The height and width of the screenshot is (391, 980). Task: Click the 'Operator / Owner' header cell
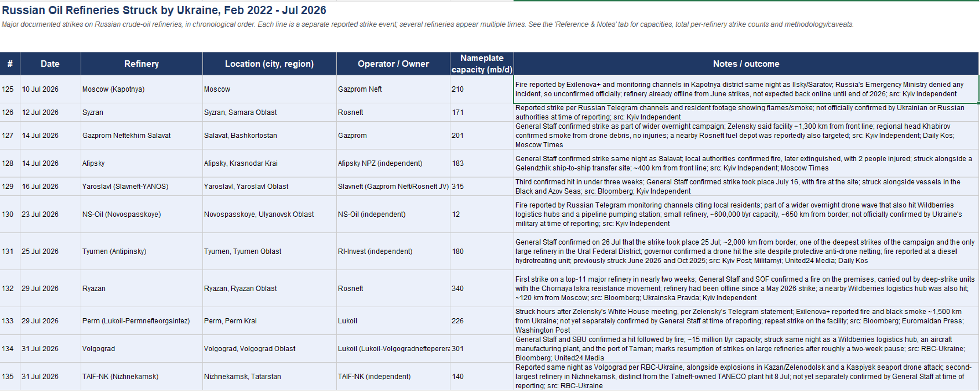tap(393, 64)
